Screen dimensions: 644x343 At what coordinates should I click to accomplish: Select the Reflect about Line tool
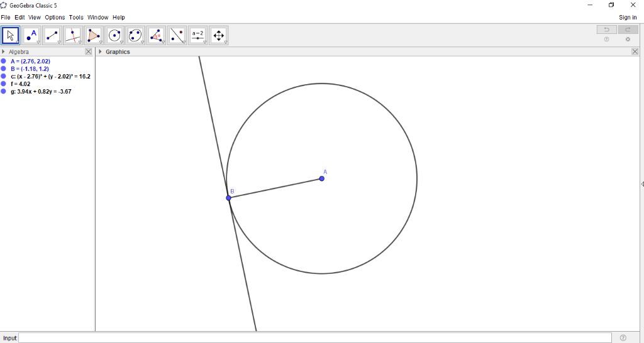click(x=177, y=36)
